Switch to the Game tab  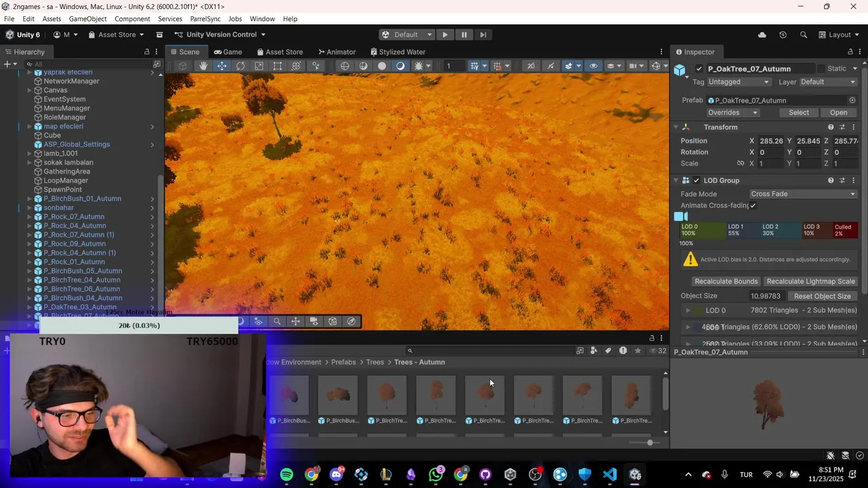(228, 52)
